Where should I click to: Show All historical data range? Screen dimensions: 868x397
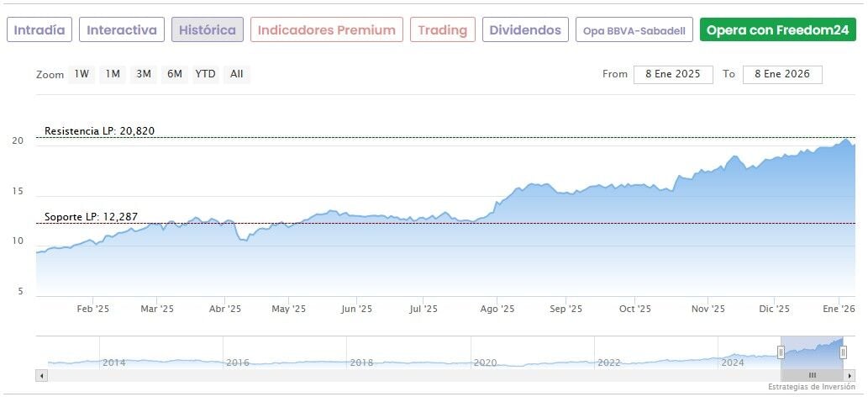pyautogui.click(x=237, y=74)
